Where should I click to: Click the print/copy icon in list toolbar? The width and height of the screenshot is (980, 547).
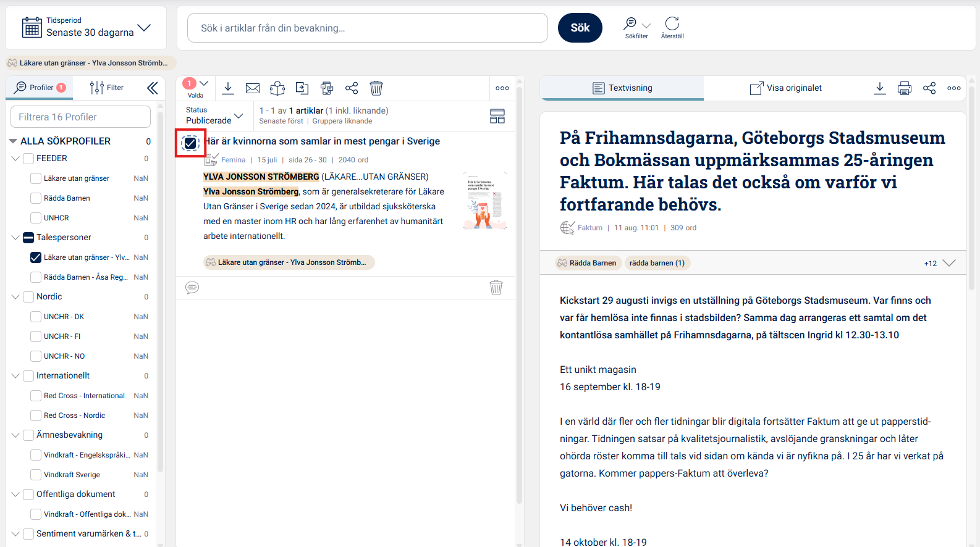point(327,88)
